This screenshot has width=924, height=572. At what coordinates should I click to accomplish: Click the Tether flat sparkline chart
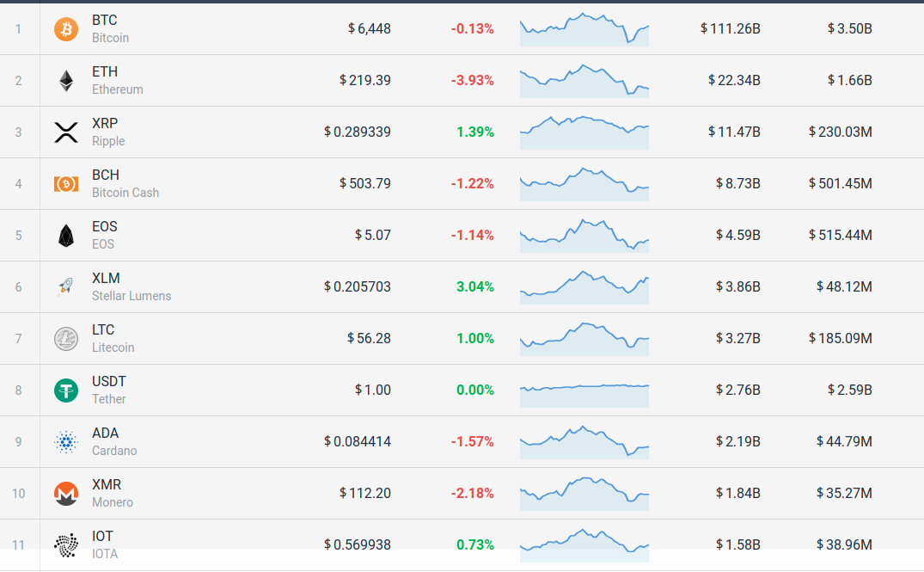pyautogui.click(x=584, y=388)
